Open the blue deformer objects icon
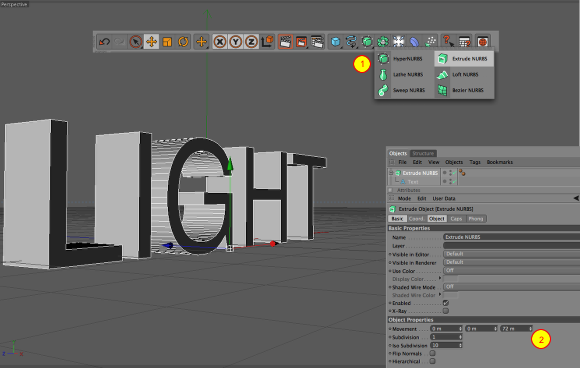Viewport: 580px width, 368px height. [x=414, y=42]
